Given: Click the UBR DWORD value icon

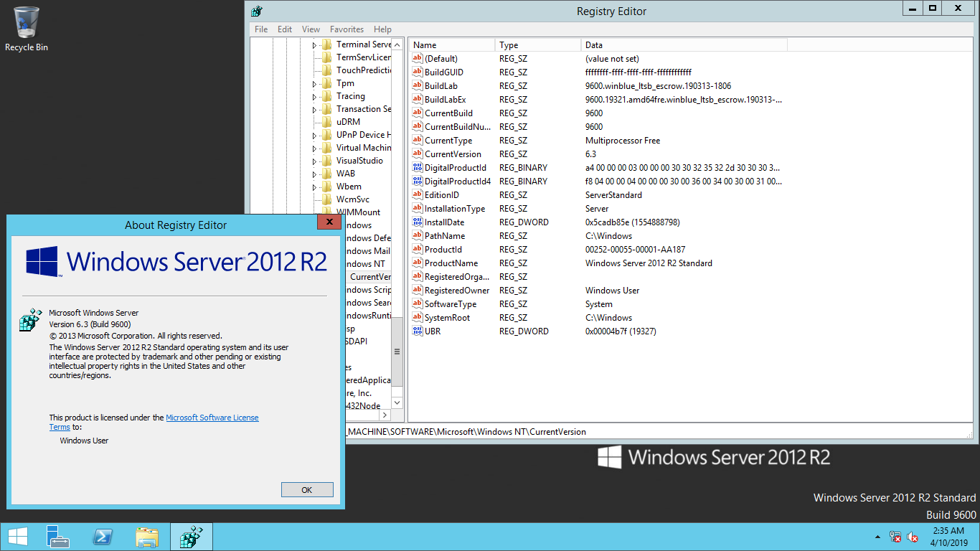Looking at the screenshot, I should pyautogui.click(x=418, y=331).
